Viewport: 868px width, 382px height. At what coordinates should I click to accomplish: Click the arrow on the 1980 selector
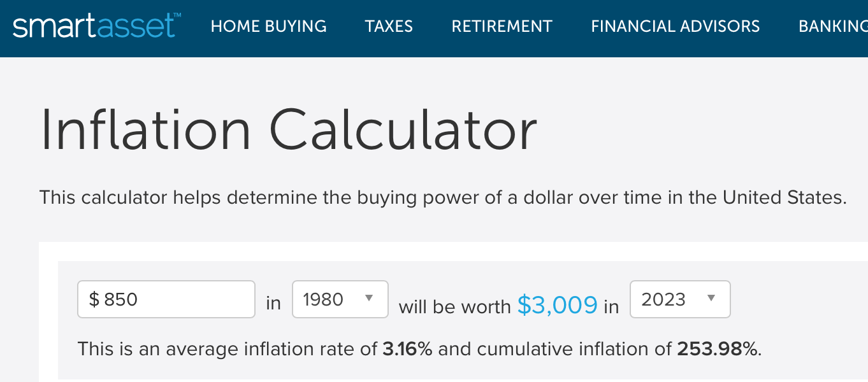[x=368, y=299]
